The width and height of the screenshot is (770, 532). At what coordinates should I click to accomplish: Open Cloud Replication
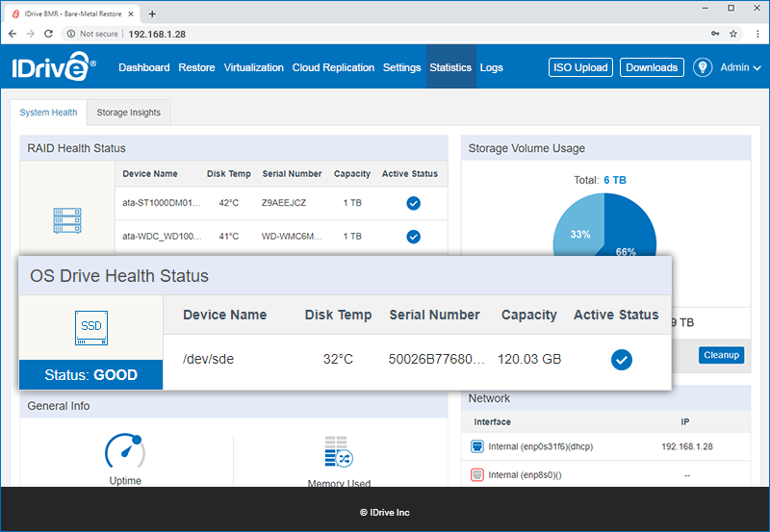pyautogui.click(x=333, y=67)
